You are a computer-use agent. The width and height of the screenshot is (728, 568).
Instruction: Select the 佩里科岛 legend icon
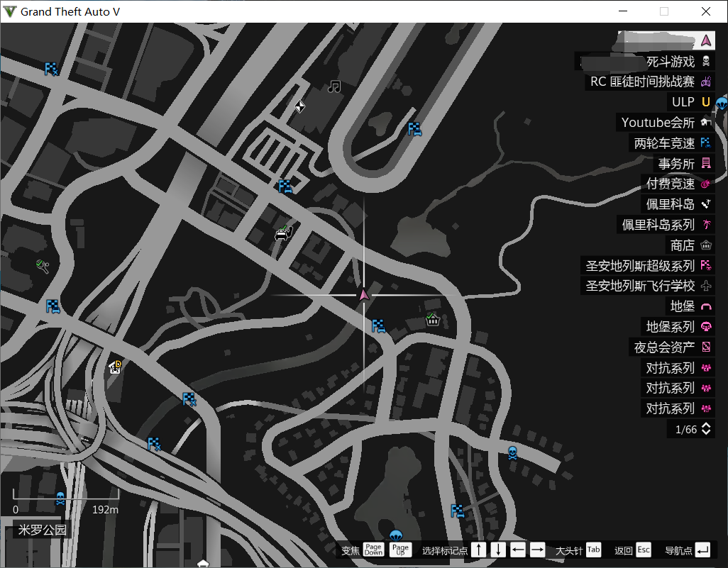(706, 204)
